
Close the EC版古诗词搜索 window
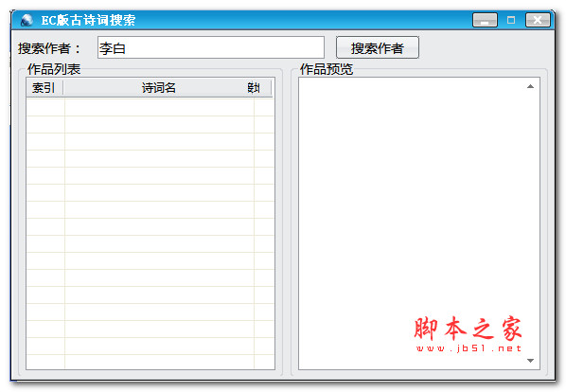538,20
